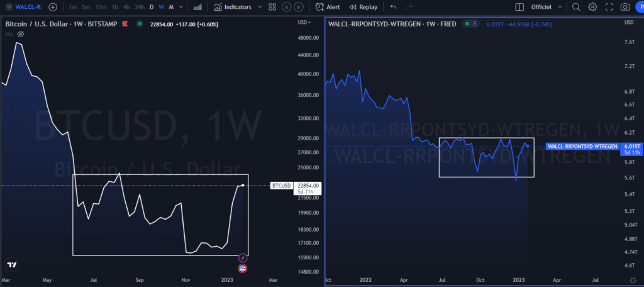Click the 22854.00 BTC price readout
644x287 pixels.
[162, 25]
